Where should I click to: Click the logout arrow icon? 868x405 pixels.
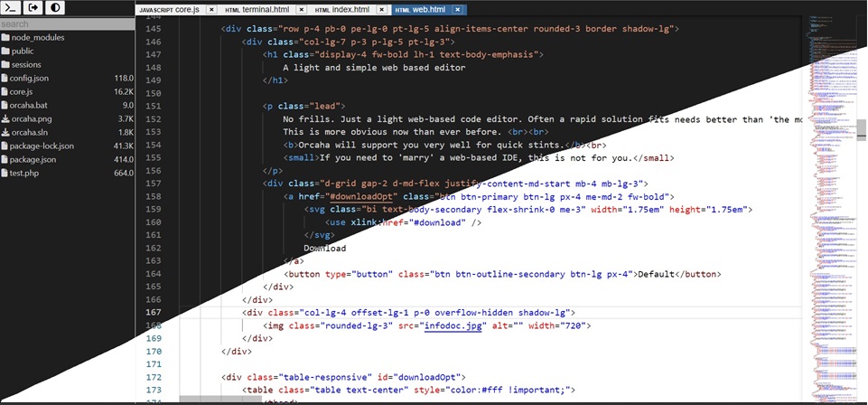coord(34,8)
